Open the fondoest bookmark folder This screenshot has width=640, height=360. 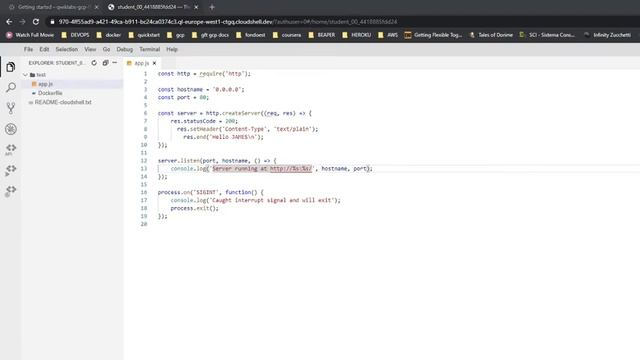coord(251,35)
